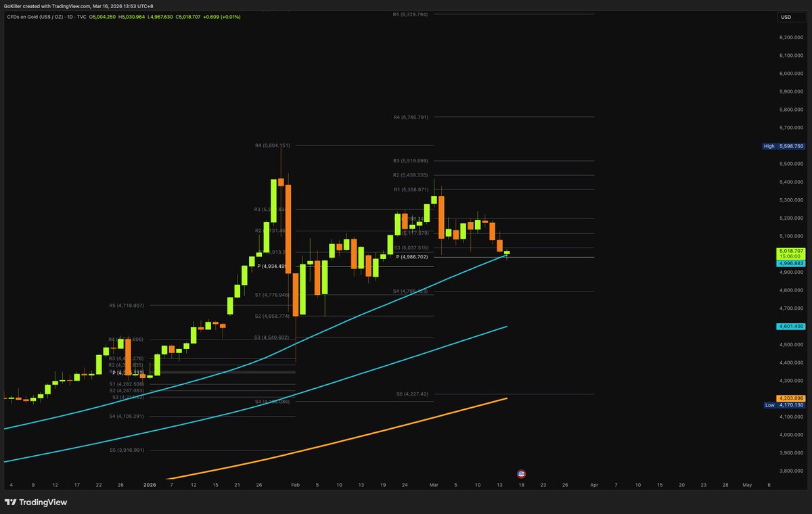Click the Apr marker on time axis
This screenshot has width=812, height=514.
coord(593,485)
